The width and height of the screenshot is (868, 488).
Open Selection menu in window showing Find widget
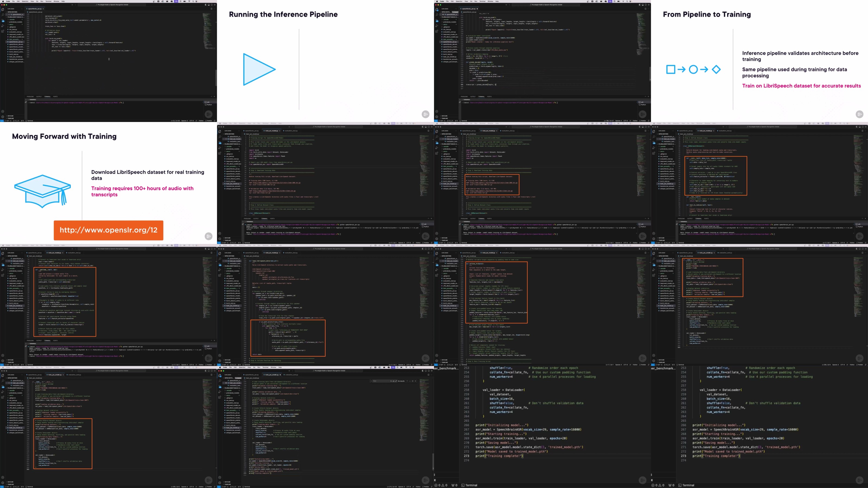click(242, 367)
